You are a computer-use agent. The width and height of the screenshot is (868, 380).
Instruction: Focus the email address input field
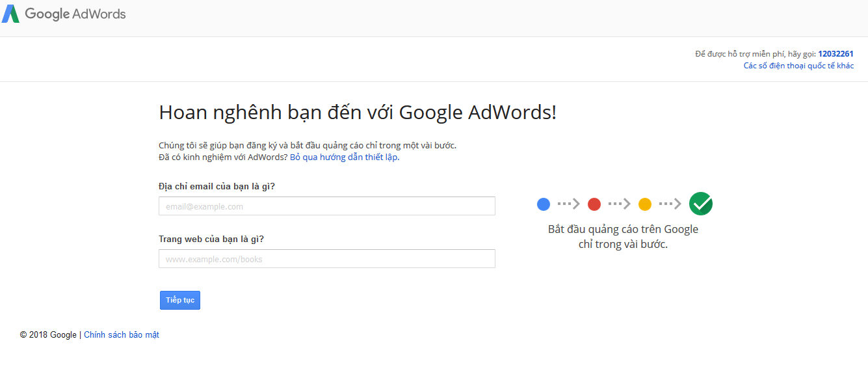pos(327,206)
